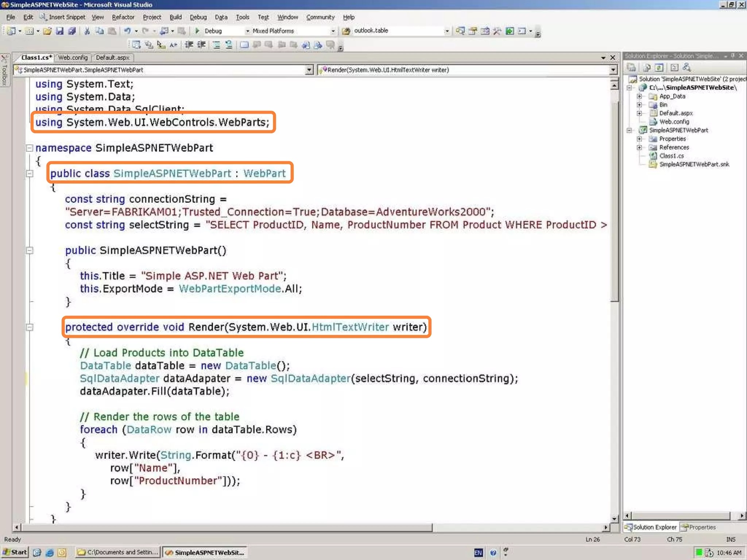Click the Cut scissors icon
This screenshot has width=747, height=560.
[x=87, y=31]
